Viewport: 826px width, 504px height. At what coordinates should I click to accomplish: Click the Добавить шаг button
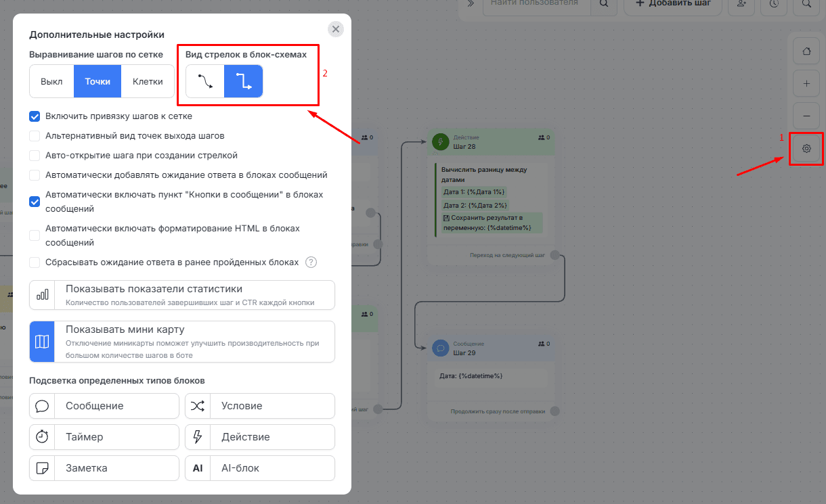[x=673, y=3]
